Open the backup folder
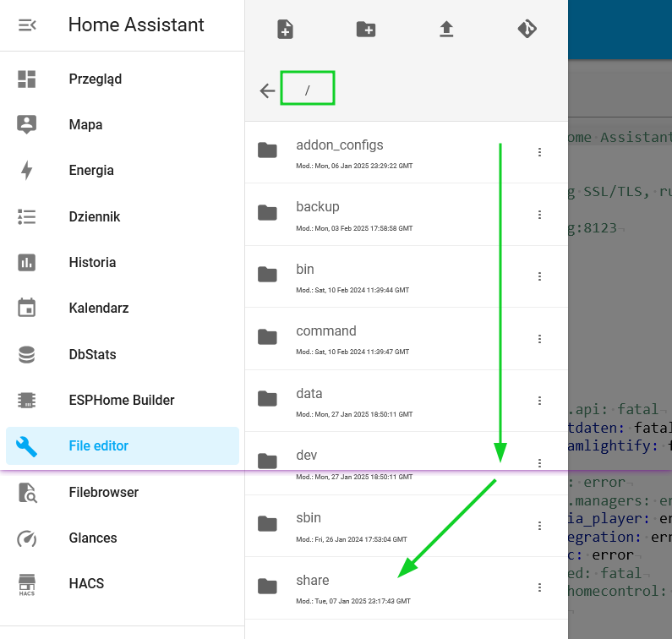Image resolution: width=672 pixels, height=639 pixels. click(x=407, y=215)
